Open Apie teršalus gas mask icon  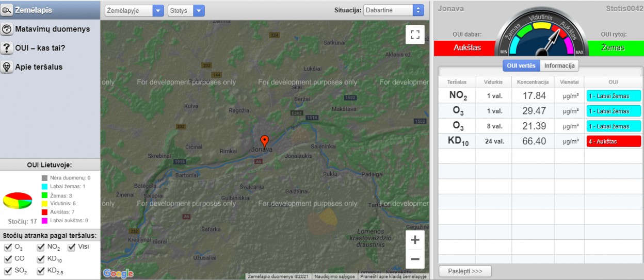click(x=7, y=67)
